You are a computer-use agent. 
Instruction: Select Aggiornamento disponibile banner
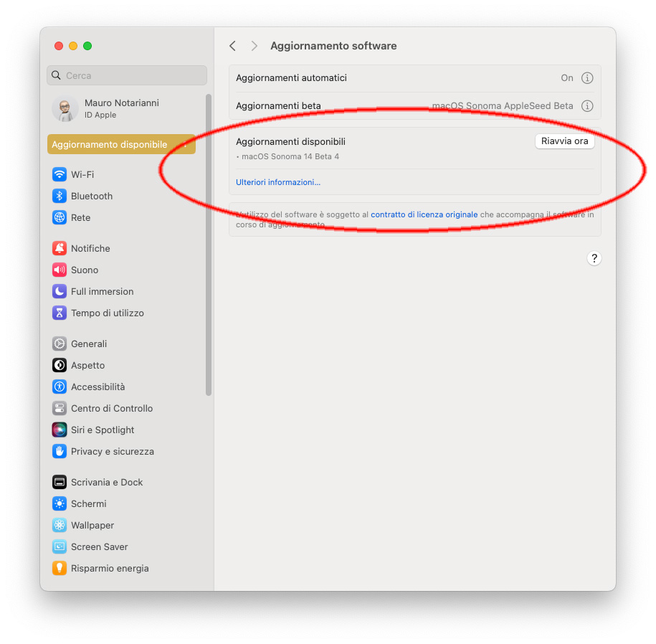(x=121, y=144)
